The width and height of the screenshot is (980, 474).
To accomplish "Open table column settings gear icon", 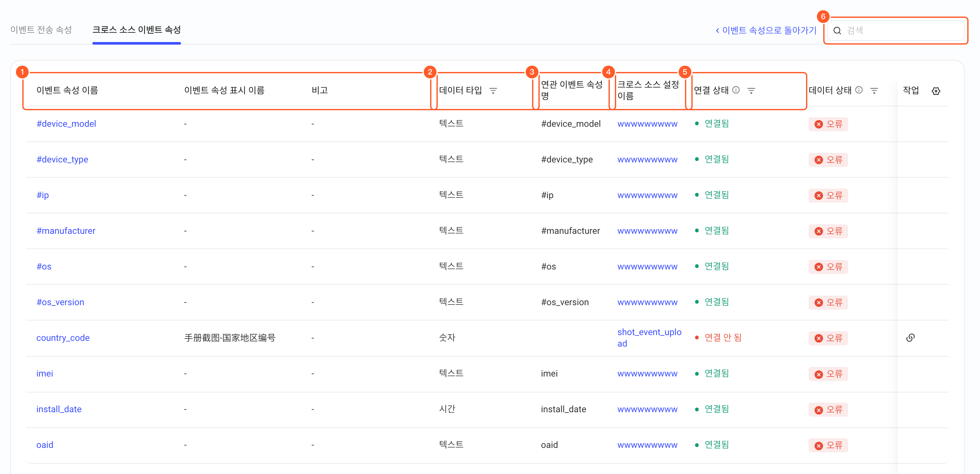I will coord(936,91).
